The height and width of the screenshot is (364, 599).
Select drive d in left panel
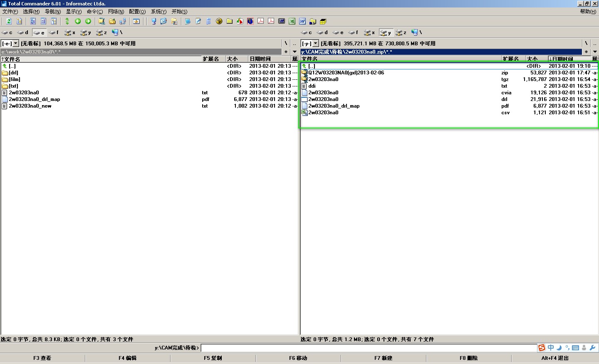[22, 32]
